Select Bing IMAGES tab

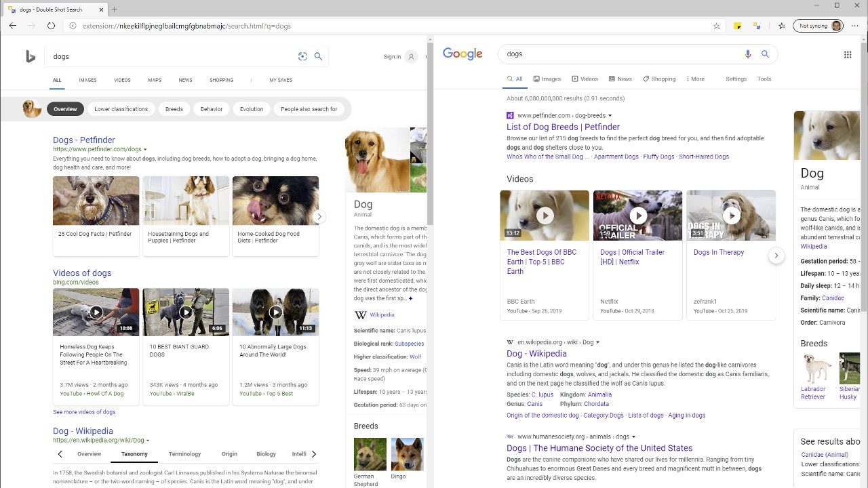click(x=87, y=80)
